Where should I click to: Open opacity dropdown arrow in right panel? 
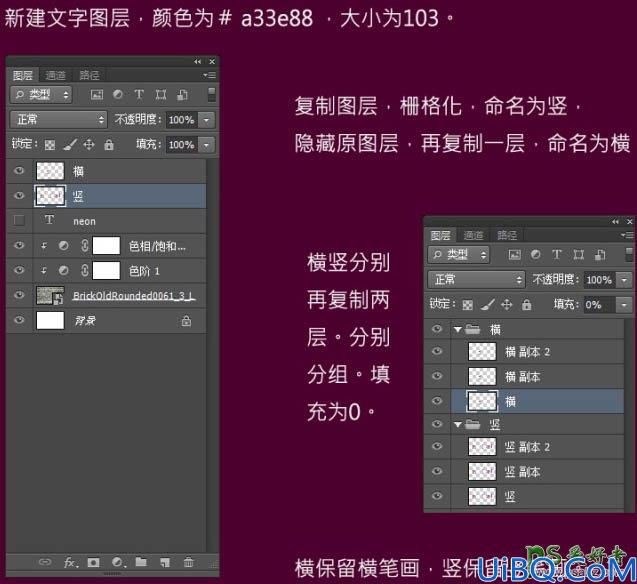[x=624, y=280]
